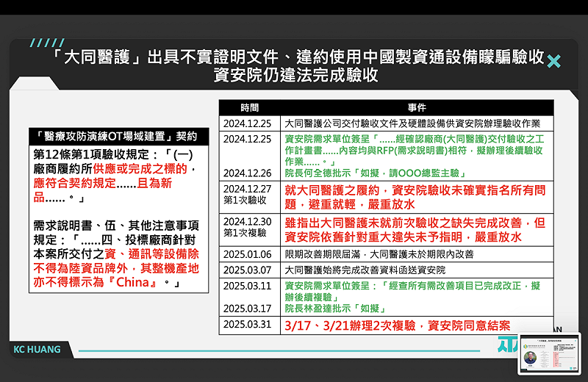Select green text 經查所有需改善項目已完成改正

point(456,286)
